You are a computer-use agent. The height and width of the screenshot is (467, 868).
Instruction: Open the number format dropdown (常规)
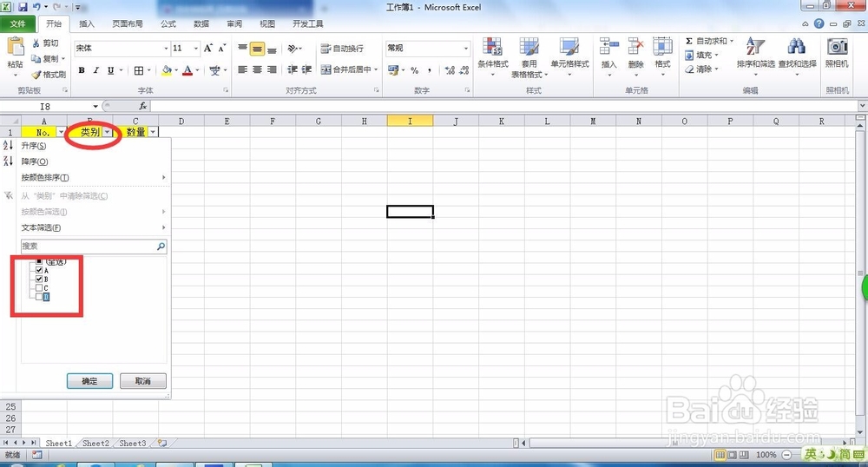[x=466, y=49]
